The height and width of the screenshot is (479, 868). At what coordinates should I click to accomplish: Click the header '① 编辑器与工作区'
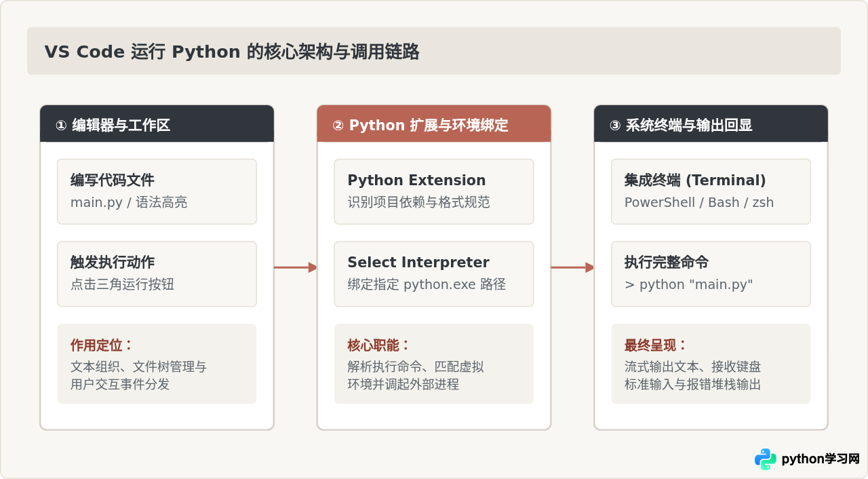pyautogui.click(x=157, y=124)
